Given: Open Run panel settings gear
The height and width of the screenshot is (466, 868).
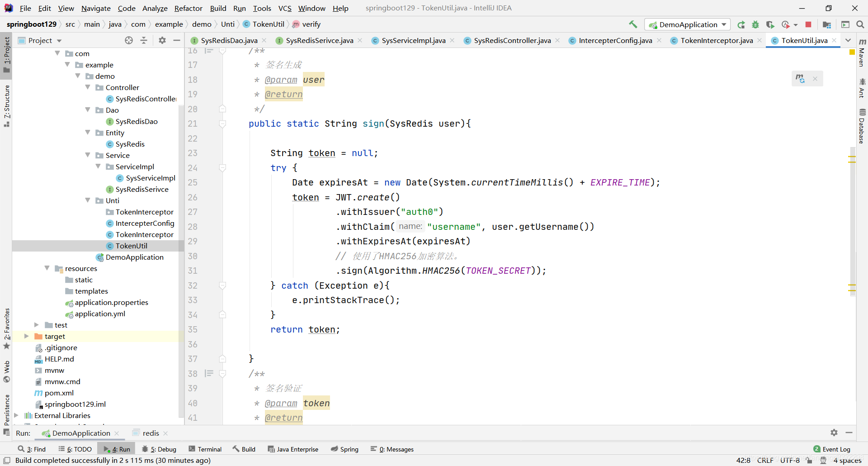Looking at the screenshot, I should pyautogui.click(x=834, y=433).
